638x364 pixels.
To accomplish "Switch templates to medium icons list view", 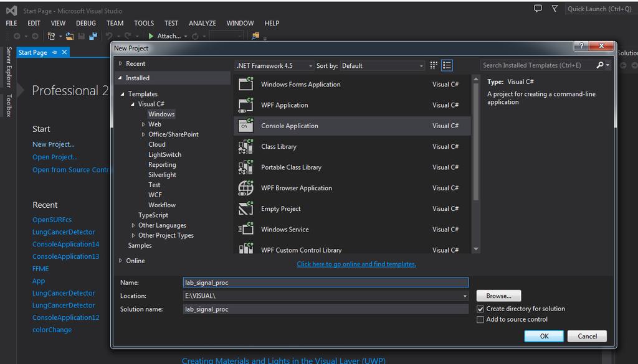I will 447,65.
